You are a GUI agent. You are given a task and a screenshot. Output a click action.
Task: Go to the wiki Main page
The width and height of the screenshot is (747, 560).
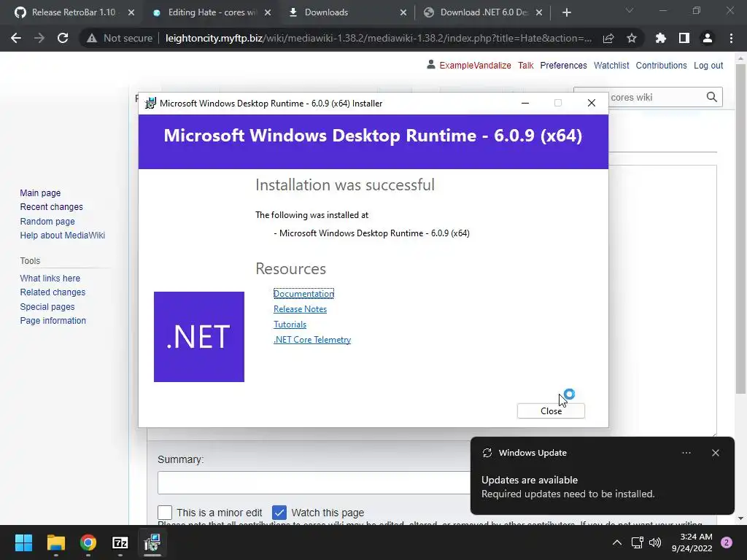[41, 192]
